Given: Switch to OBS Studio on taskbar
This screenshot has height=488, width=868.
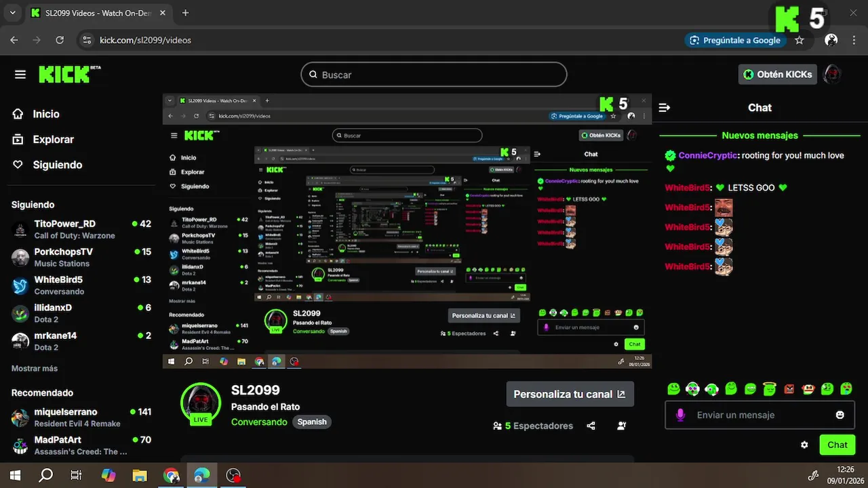Looking at the screenshot, I should [x=233, y=475].
